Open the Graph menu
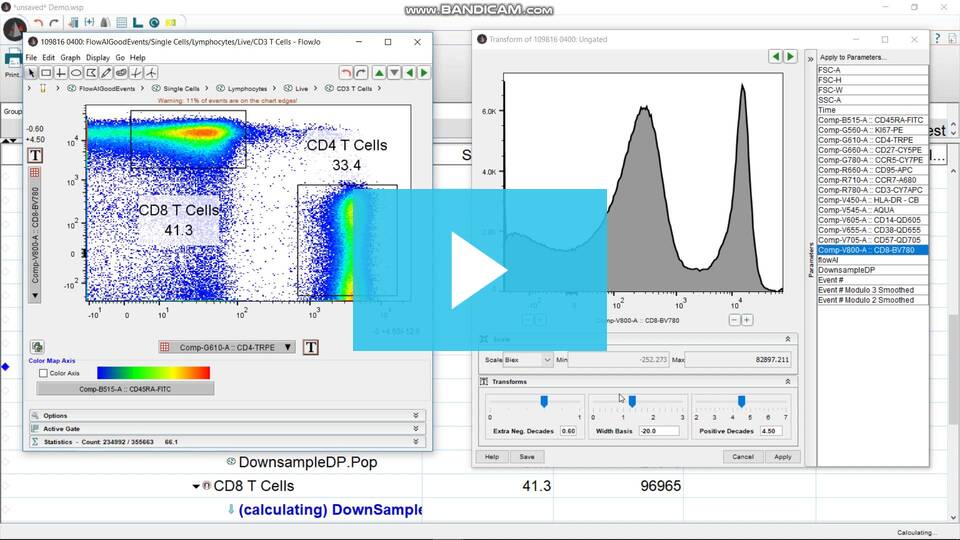The width and height of the screenshot is (960, 540). pos(70,58)
